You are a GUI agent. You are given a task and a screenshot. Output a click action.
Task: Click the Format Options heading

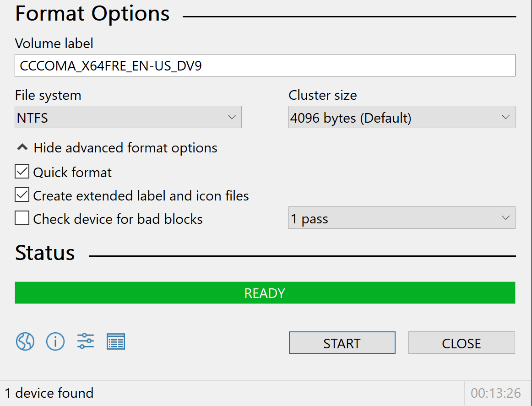pos(92,14)
